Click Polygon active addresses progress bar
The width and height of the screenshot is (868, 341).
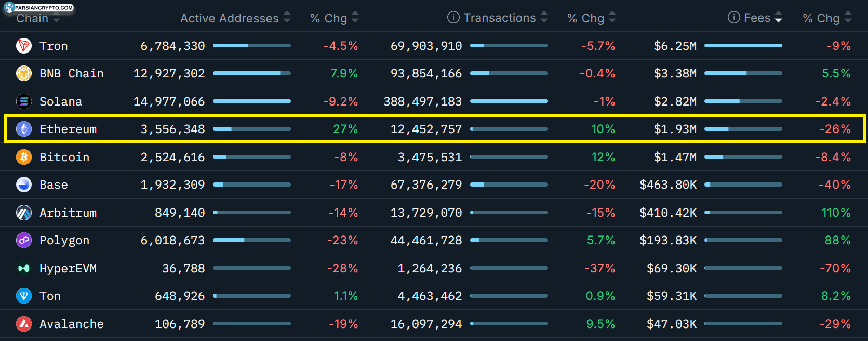point(252,240)
